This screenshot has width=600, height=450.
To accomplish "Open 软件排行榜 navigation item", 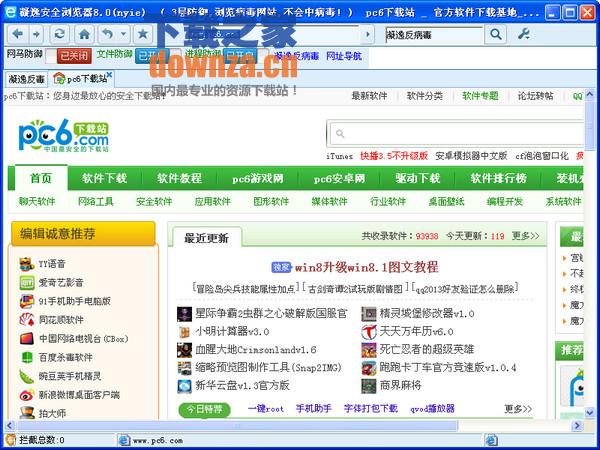I will 499,178.
